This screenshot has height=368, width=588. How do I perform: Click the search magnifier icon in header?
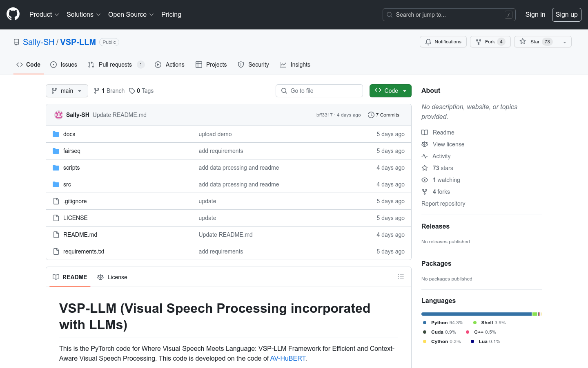tap(390, 15)
